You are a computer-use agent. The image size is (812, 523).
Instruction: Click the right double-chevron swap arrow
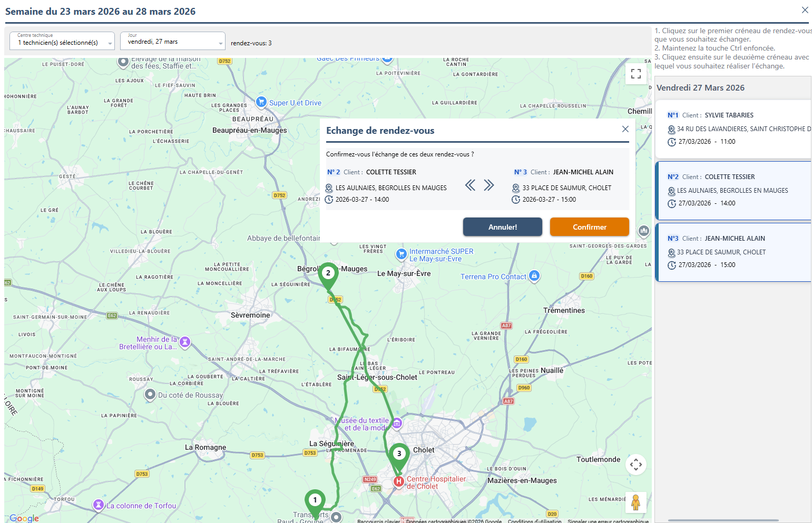(489, 185)
